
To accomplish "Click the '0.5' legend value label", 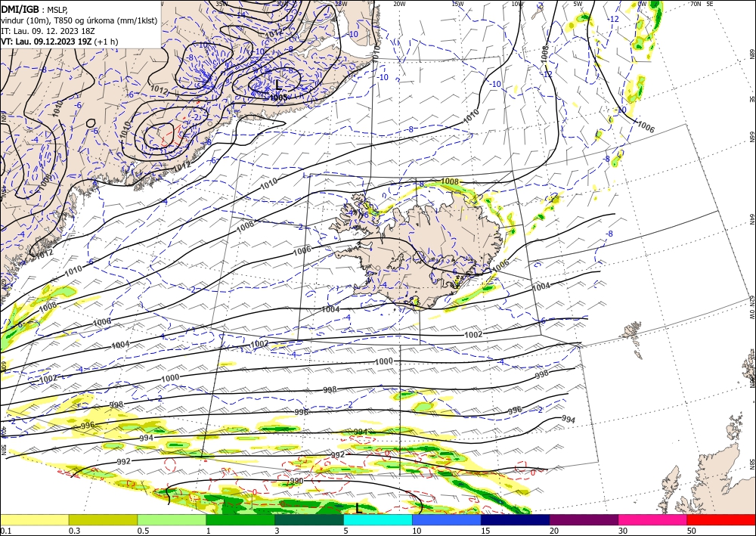I will [x=142, y=530].
